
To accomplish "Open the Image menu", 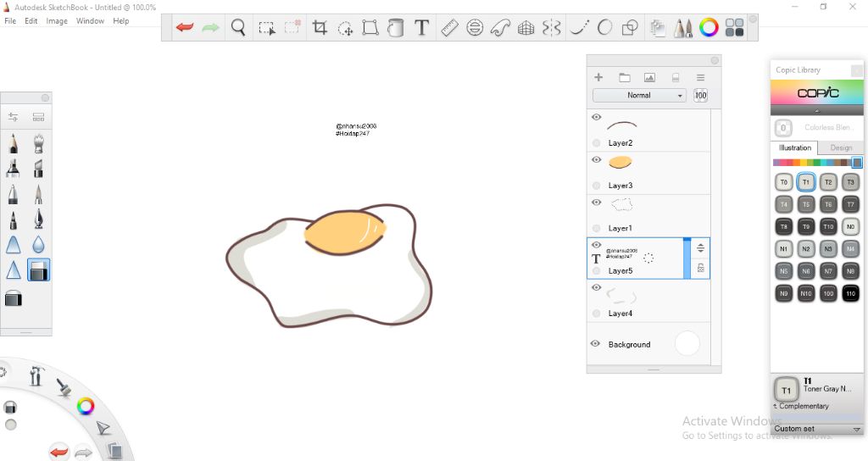I will coord(57,21).
